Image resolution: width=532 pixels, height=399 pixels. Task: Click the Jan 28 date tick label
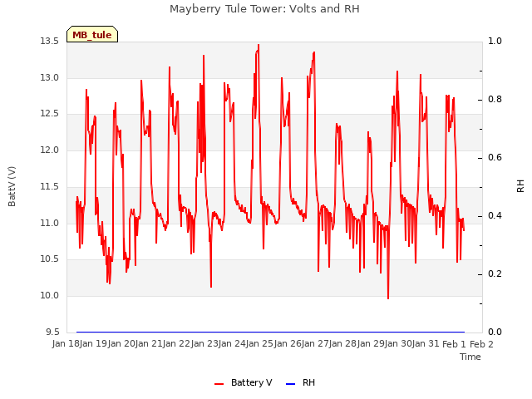[x=342, y=343]
